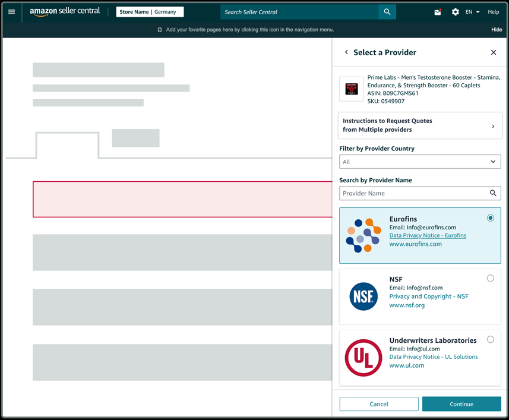Click the Continue button
Image resolution: width=509 pixels, height=420 pixels.
point(461,404)
